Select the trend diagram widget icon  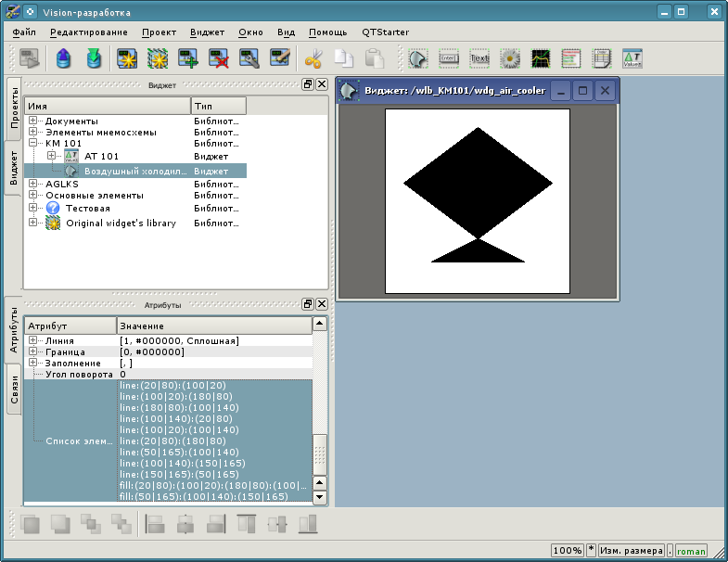pos(540,59)
